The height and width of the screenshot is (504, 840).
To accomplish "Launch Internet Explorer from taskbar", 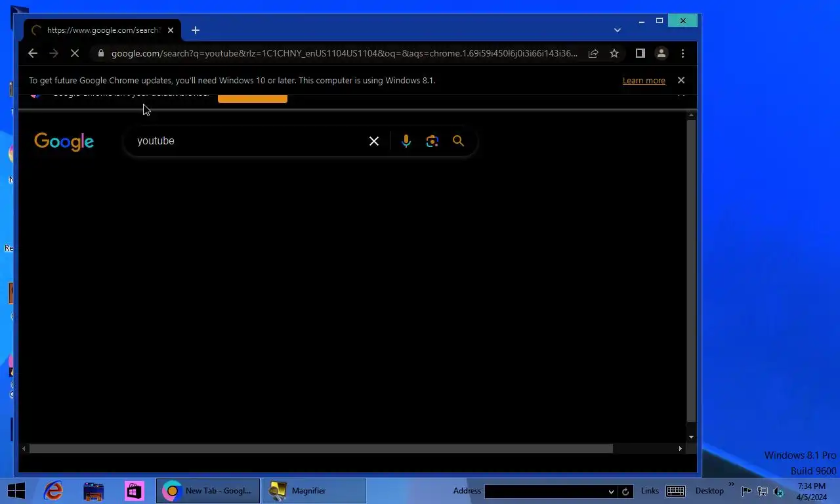I will 53,491.
